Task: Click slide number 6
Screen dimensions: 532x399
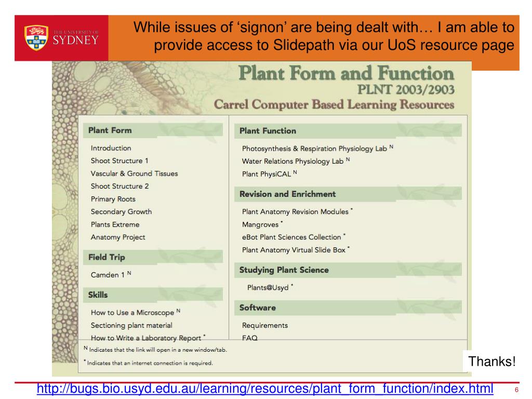Action: [516, 390]
